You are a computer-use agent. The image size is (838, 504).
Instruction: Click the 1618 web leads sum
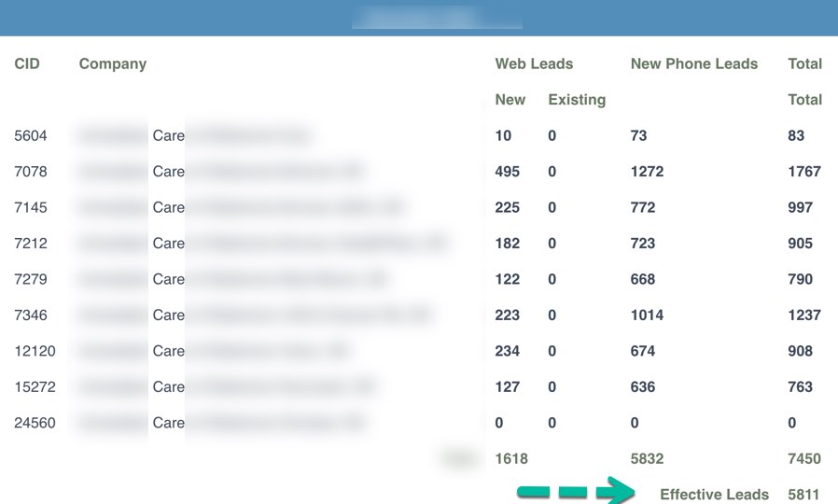(511, 459)
